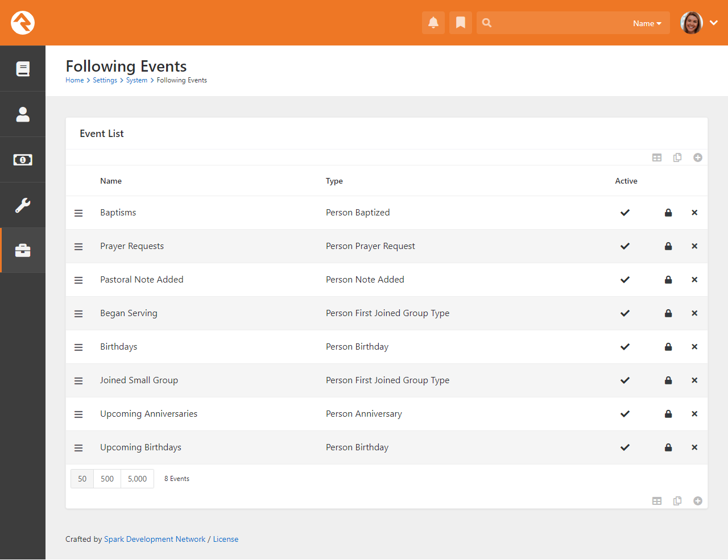Click the Person Prayer Request type cell
Image resolution: width=728 pixels, height=560 pixels.
point(370,246)
